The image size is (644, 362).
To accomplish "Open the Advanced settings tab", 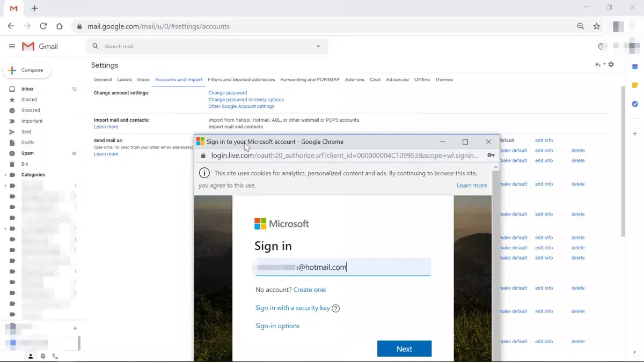I will tap(397, 79).
